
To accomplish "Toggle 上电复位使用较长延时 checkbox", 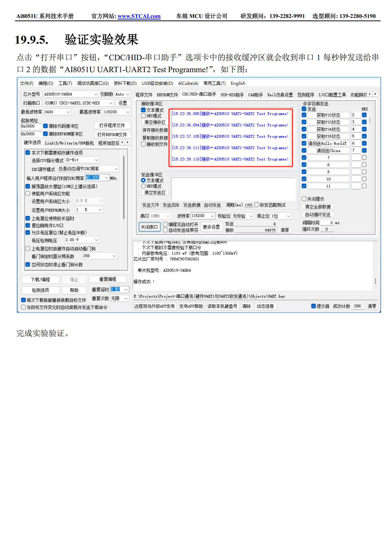I will tap(28, 218).
